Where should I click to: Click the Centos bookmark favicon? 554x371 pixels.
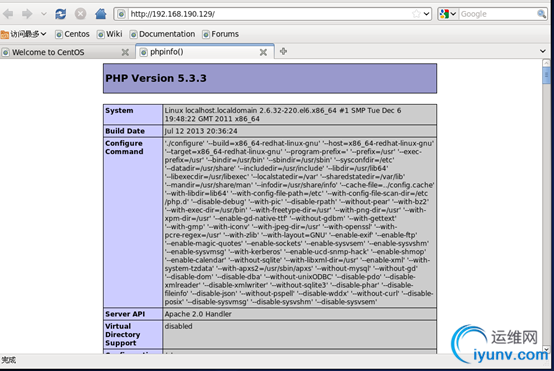click(x=59, y=34)
